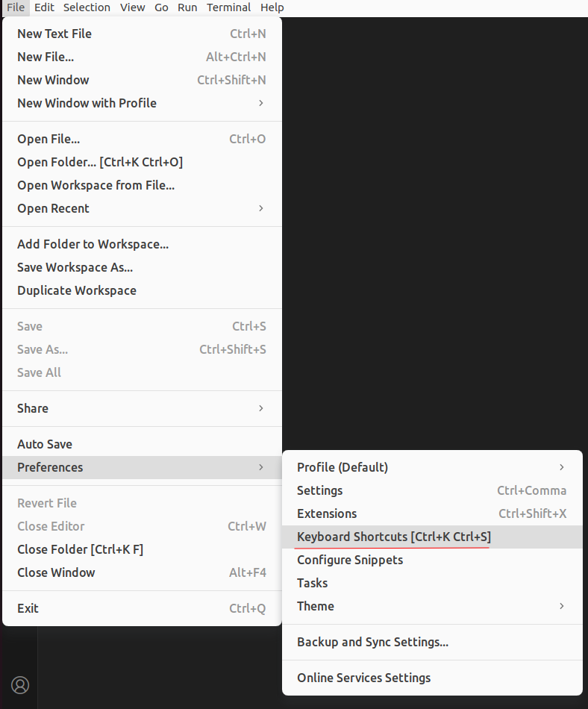588x709 pixels.
Task: Expand the Open Recent submenu
Action: click(53, 208)
